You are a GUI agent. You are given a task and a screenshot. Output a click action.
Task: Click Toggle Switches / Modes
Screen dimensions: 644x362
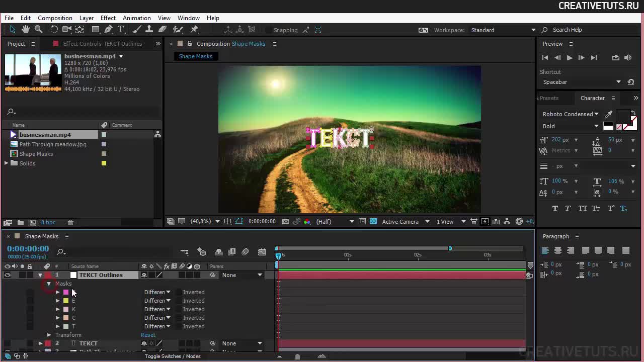173,356
